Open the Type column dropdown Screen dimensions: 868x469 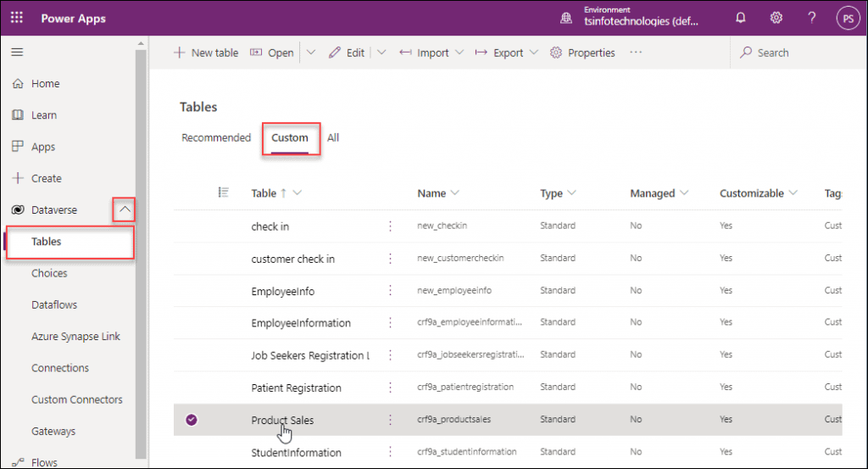pos(572,193)
